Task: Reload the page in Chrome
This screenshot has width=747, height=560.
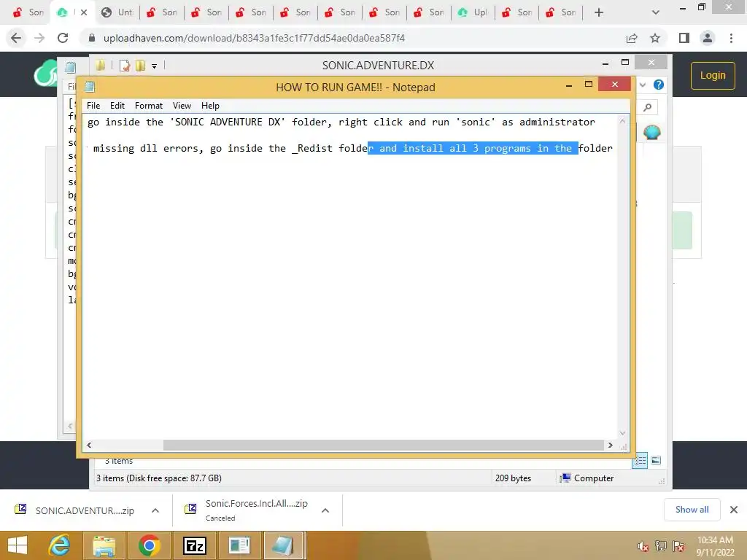Action: 63,38
